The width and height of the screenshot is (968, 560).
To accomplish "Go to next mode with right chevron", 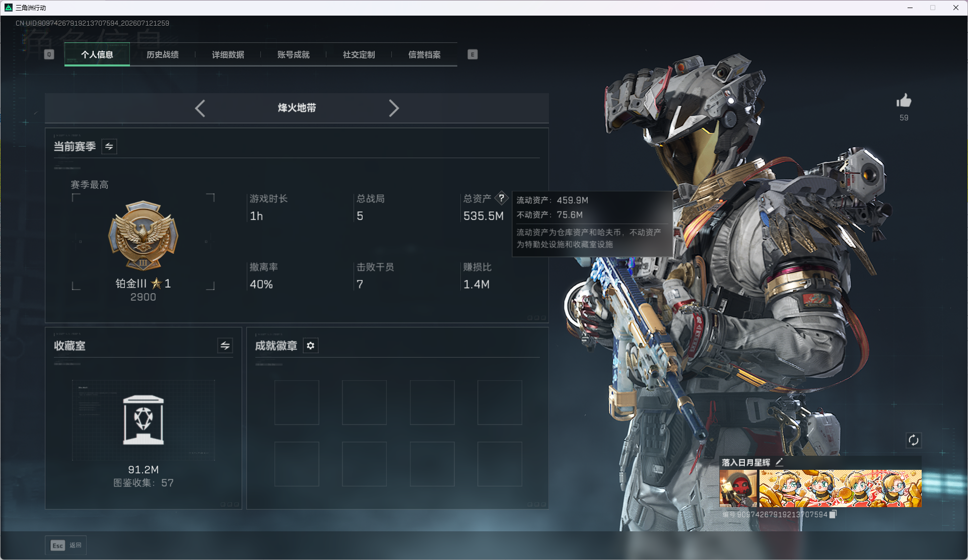I will [394, 108].
